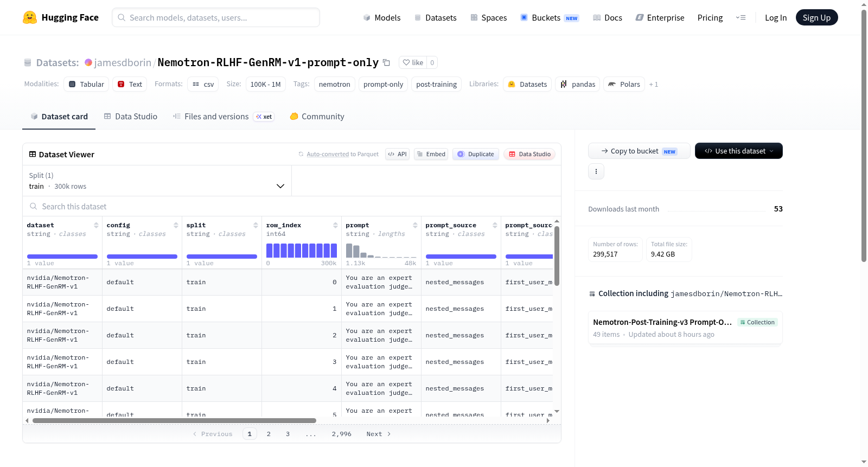Screen dimensions: 868x467
Task: Click the Sign Up button
Action: pyautogui.click(x=816, y=17)
